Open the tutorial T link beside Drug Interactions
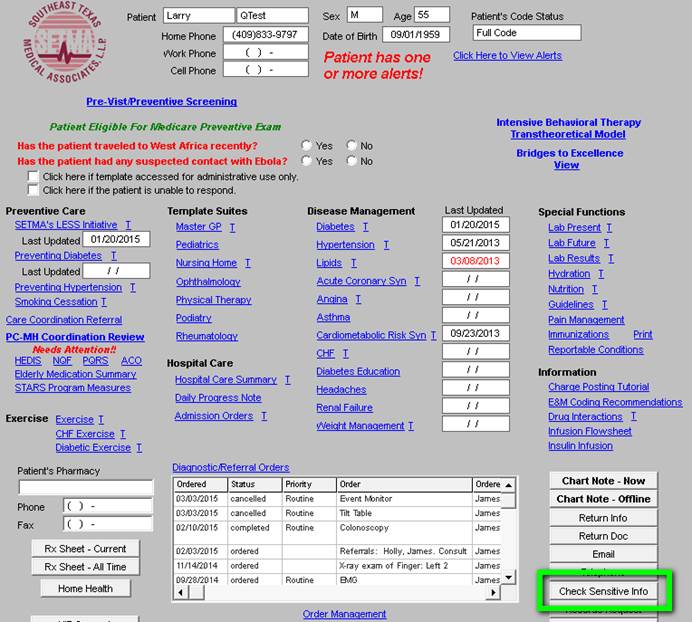 (x=633, y=416)
